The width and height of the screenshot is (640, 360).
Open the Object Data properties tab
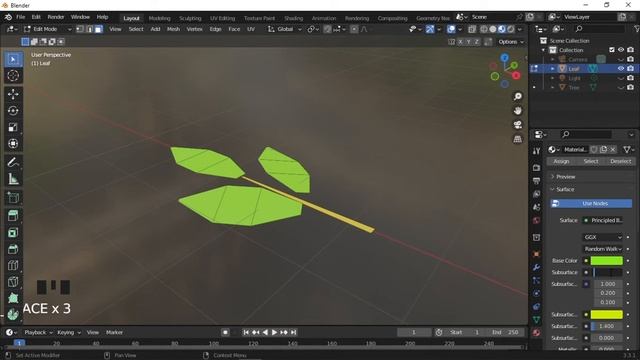coord(536,320)
